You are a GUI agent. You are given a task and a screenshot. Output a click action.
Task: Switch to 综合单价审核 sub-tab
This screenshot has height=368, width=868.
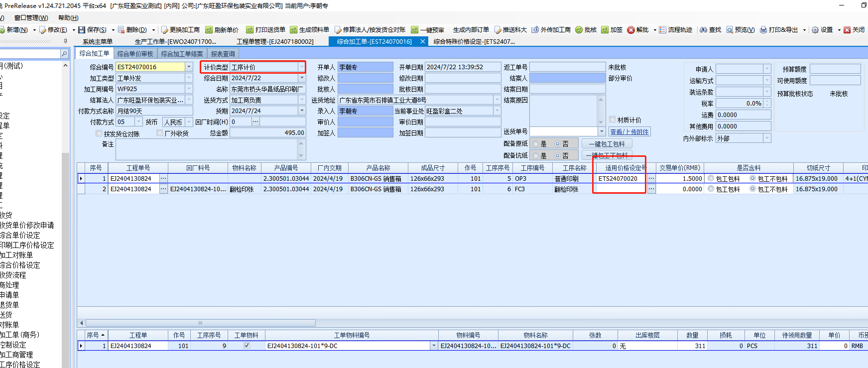[x=135, y=54]
